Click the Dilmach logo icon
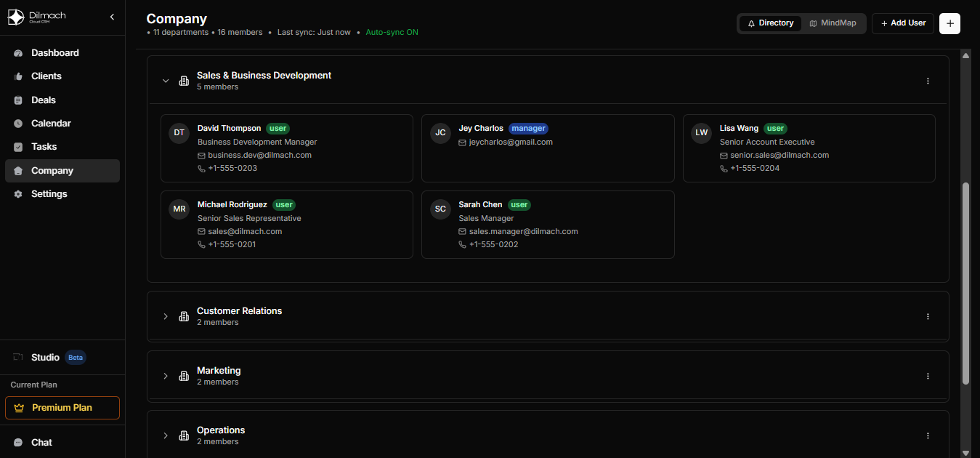Viewport: 980px width, 458px height. coord(16,17)
